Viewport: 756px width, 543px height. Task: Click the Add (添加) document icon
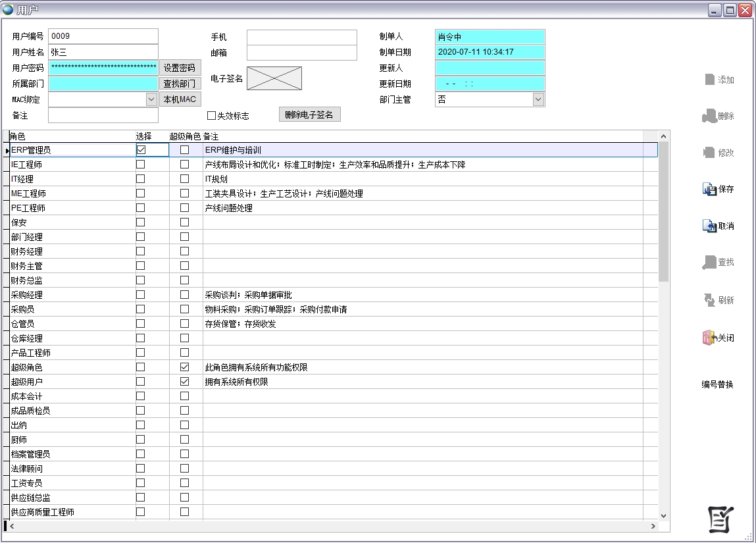(709, 80)
